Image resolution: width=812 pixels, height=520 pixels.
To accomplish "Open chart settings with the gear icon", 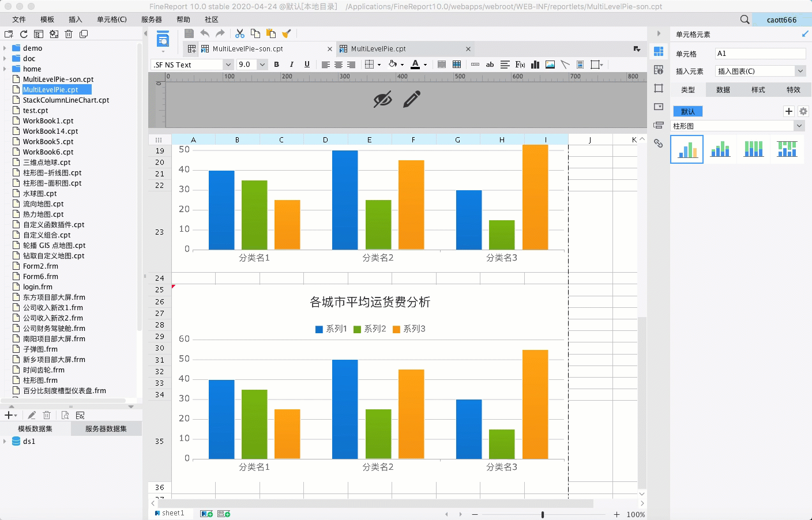I will (803, 111).
